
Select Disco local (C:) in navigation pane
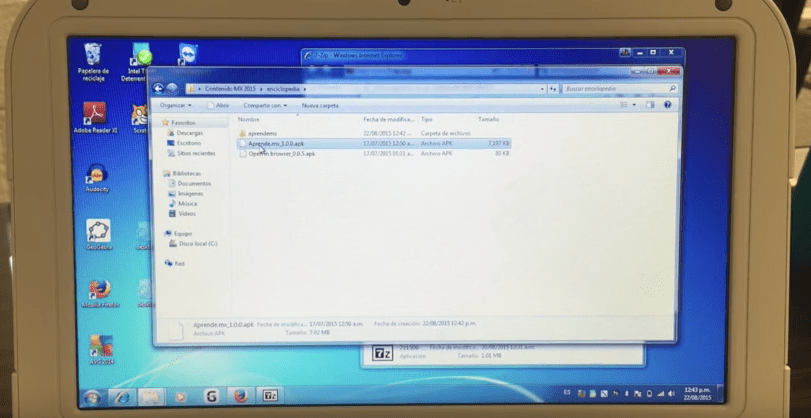tap(193, 244)
